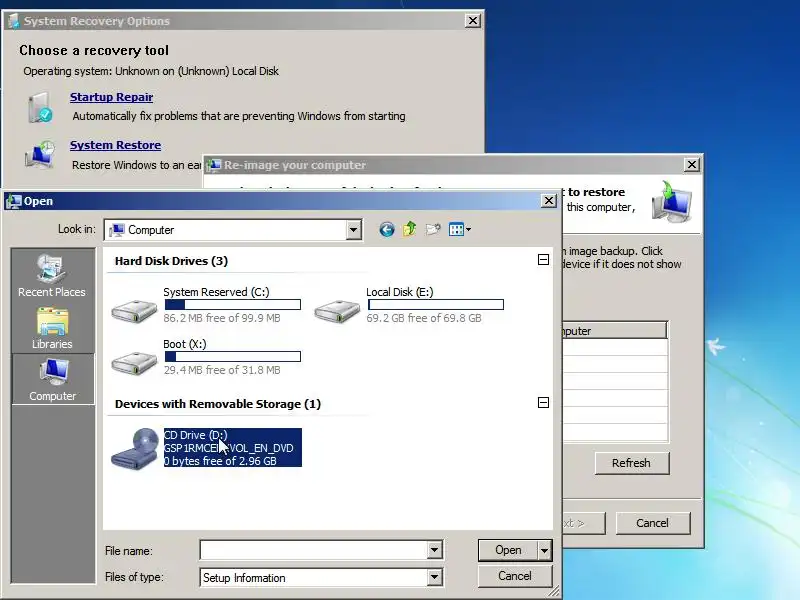The width and height of the screenshot is (800, 600).
Task: Click the '29.4 MB free of 31.8 MB' text
Action: 222,370
